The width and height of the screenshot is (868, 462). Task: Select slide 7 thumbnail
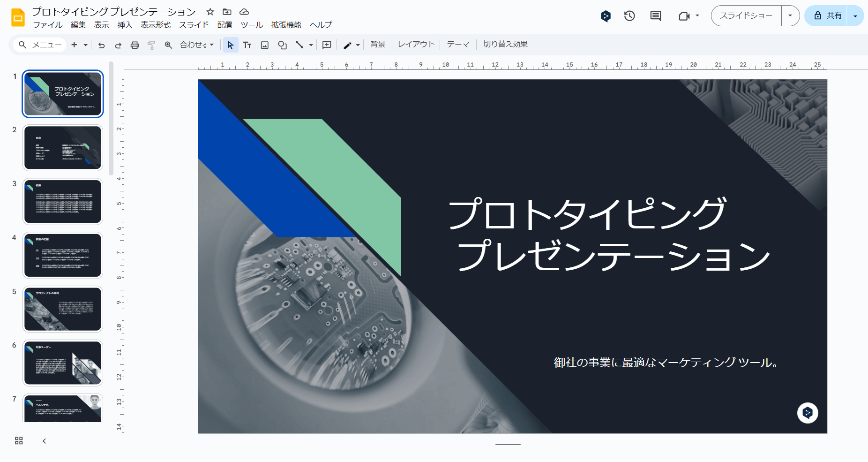[63, 409]
